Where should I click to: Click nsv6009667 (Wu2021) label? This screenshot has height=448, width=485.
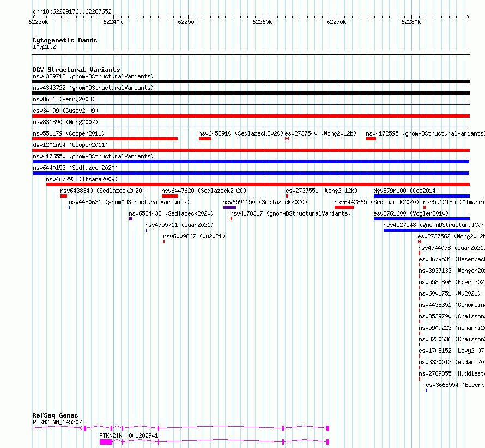point(194,236)
